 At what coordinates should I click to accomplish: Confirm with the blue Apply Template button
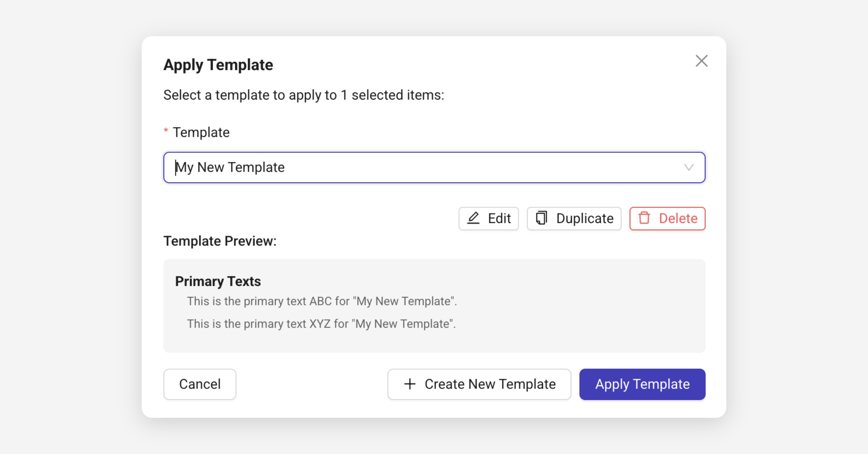pyautogui.click(x=642, y=384)
